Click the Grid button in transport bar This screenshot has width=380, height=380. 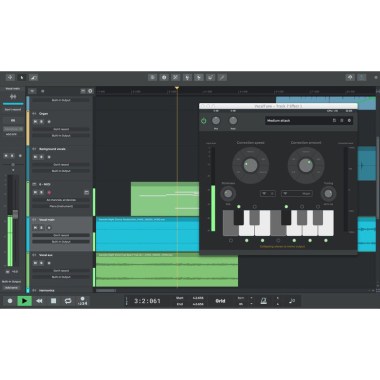[220, 301]
